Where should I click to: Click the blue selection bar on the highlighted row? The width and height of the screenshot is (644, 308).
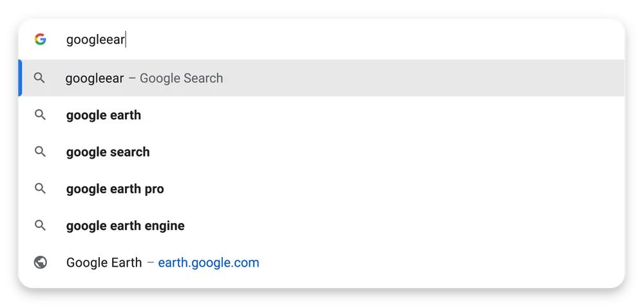pyautogui.click(x=20, y=78)
